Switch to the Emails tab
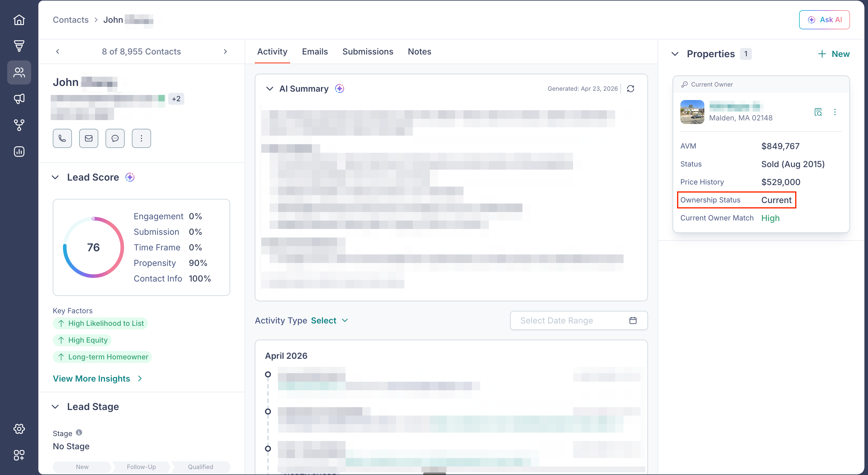The image size is (868, 475). tap(315, 52)
